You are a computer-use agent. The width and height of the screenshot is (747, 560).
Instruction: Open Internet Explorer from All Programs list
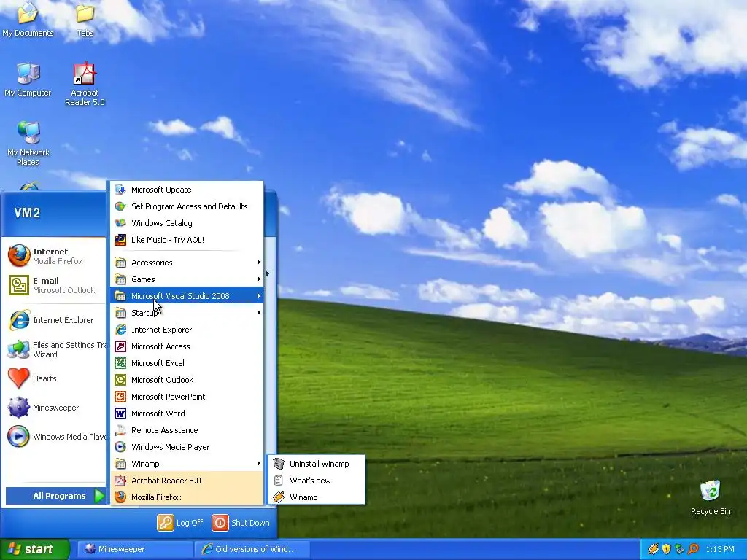click(187, 330)
